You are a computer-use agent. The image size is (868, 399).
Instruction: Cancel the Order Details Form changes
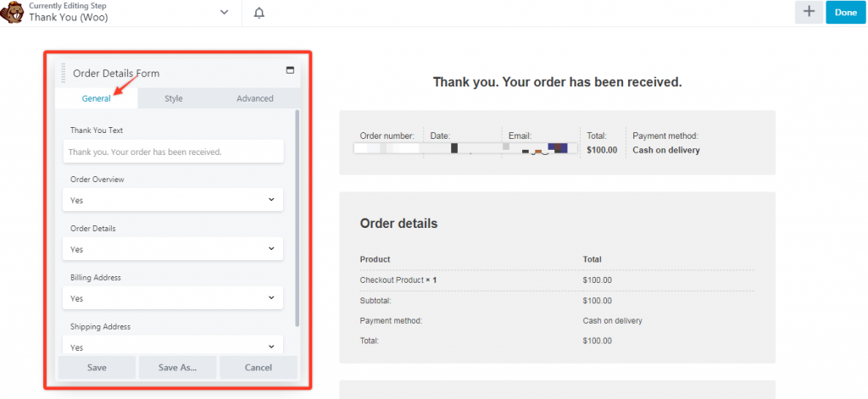(x=258, y=368)
